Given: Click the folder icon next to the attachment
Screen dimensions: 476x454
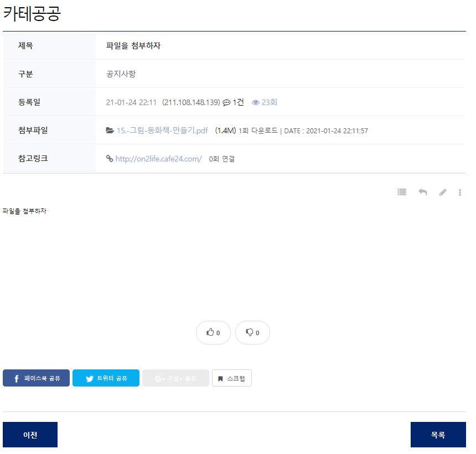Looking at the screenshot, I should (110, 131).
